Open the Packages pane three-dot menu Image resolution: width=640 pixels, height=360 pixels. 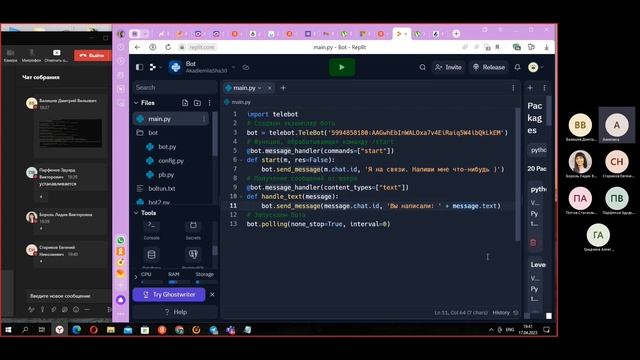coord(544,88)
